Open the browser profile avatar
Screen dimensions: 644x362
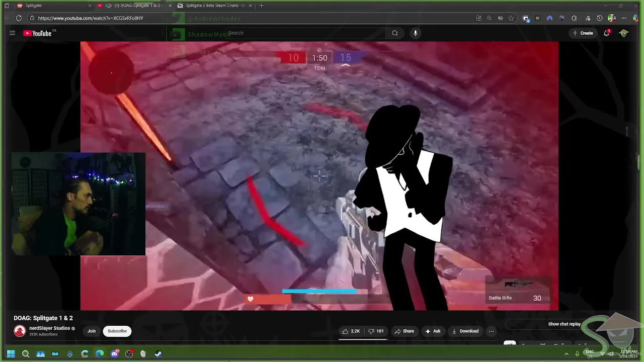[612, 18]
